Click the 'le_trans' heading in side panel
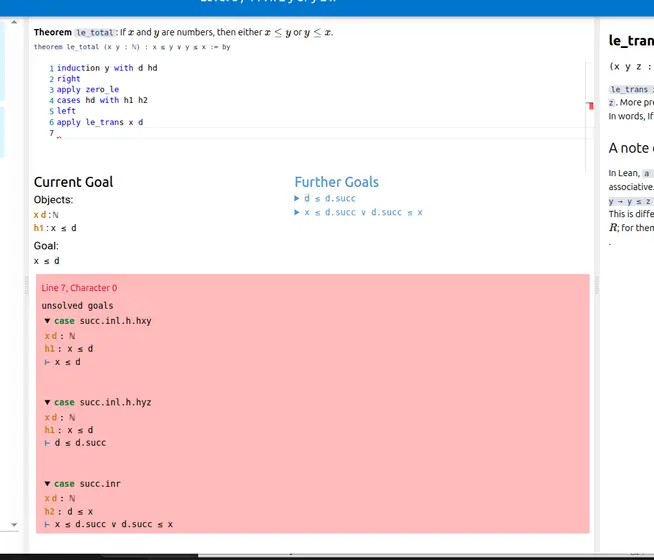Screen dimensions: 654x560 630,41
